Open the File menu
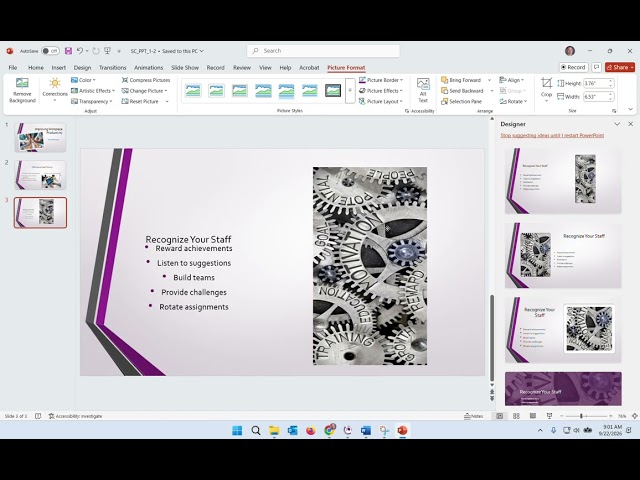This screenshot has width=640, height=480. pyautogui.click(x=13, y=67)
